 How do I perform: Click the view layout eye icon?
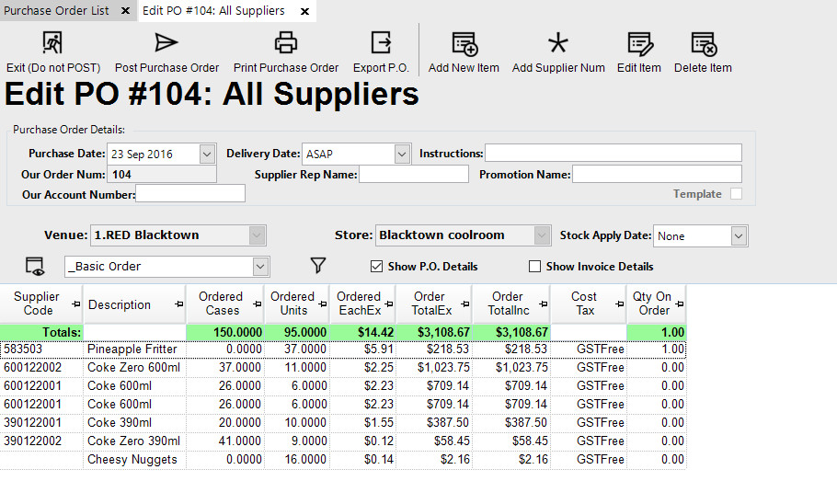pos(35,267)
